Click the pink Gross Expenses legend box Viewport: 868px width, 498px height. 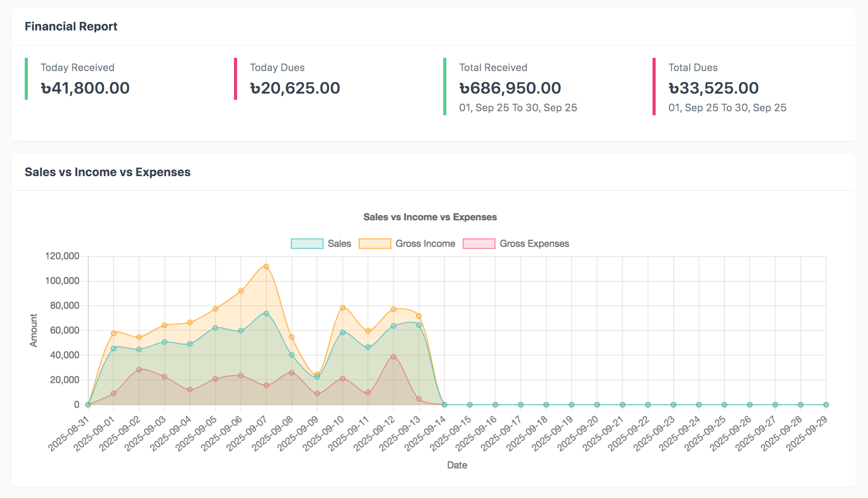(x=479, y=244)
